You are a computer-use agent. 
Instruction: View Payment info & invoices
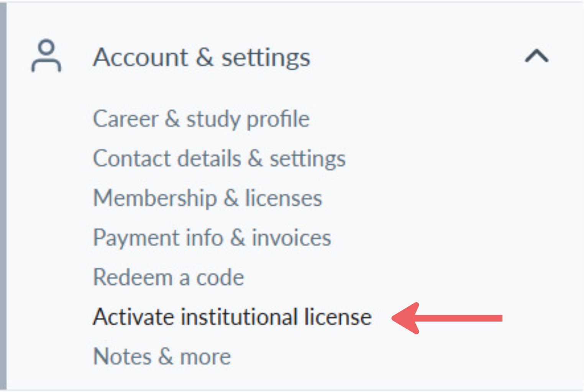(212, 238)
